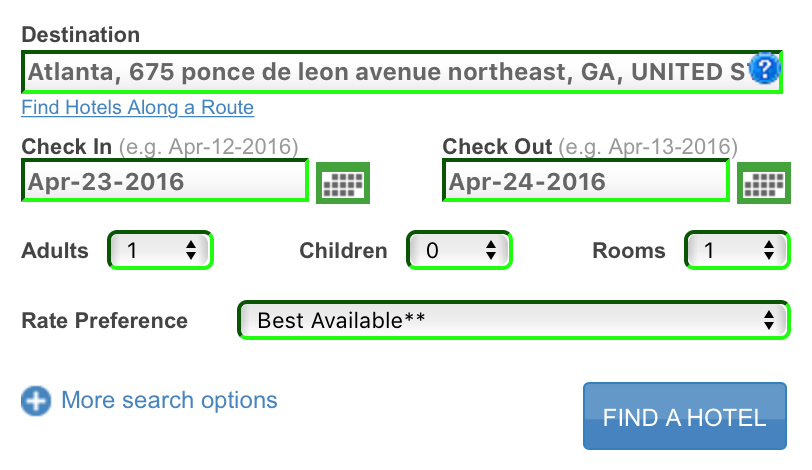Click the Find Hotels Along a Route link

tap(138, 108)
